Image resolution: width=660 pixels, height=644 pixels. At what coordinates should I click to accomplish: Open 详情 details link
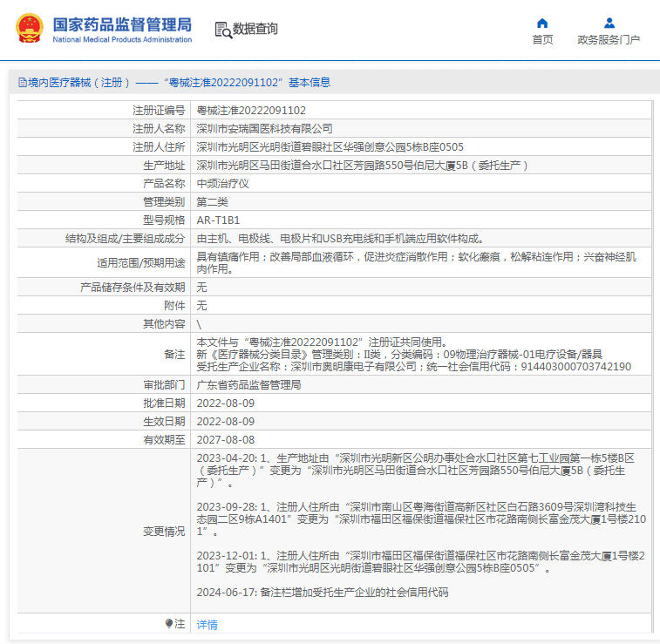coord(208,625)
